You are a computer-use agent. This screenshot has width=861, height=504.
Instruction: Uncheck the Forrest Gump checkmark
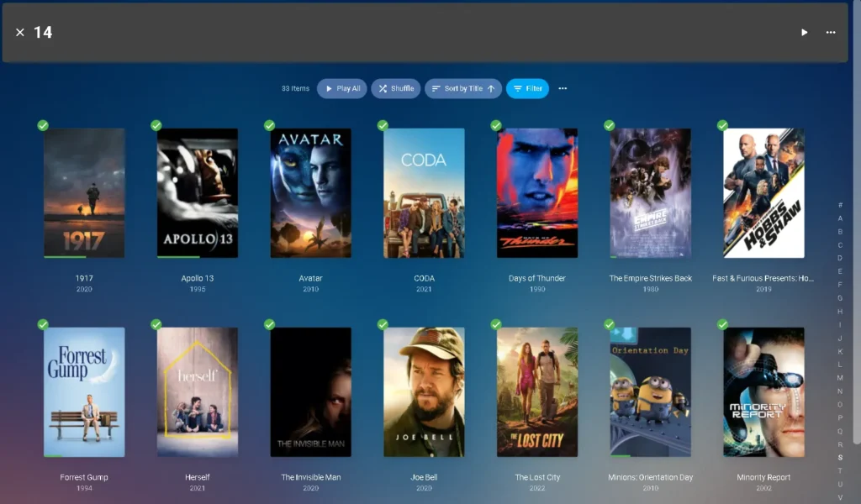click(x=43, y=325)
